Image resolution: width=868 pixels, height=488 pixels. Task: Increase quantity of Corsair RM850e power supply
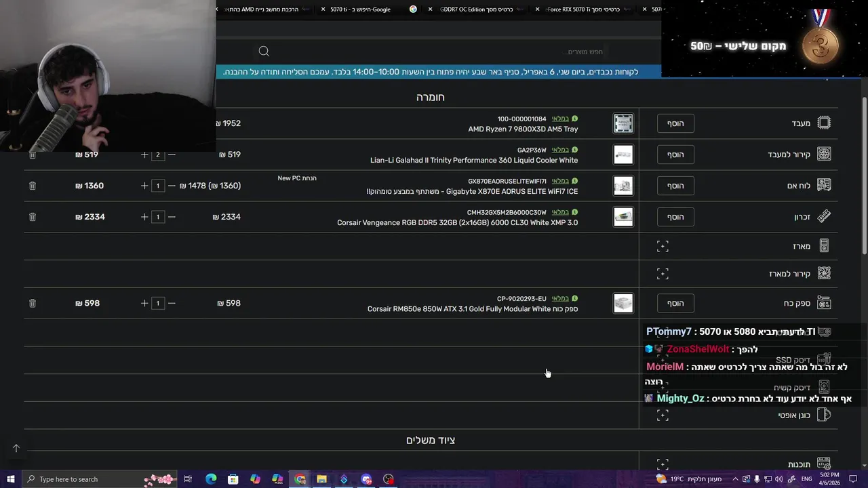(x=144, y=303)
